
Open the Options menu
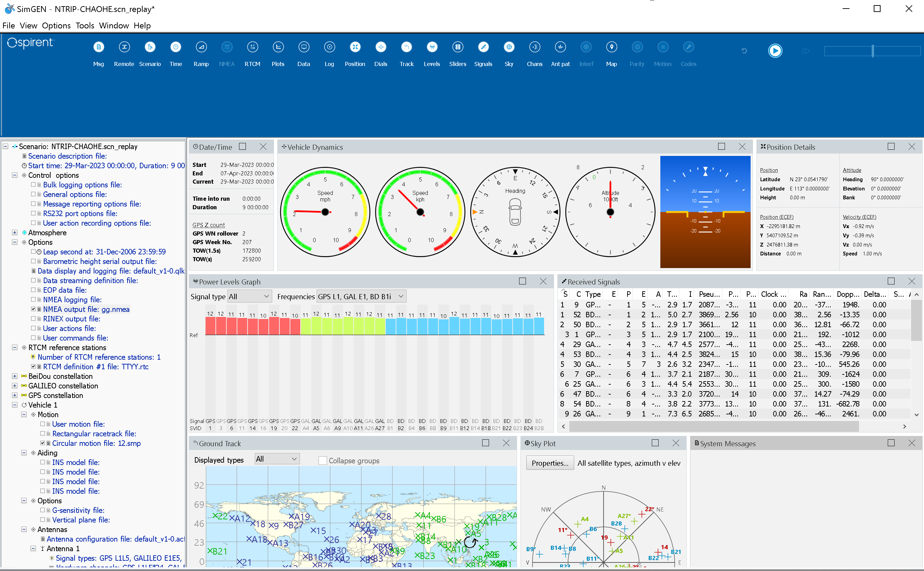[56, 25]
